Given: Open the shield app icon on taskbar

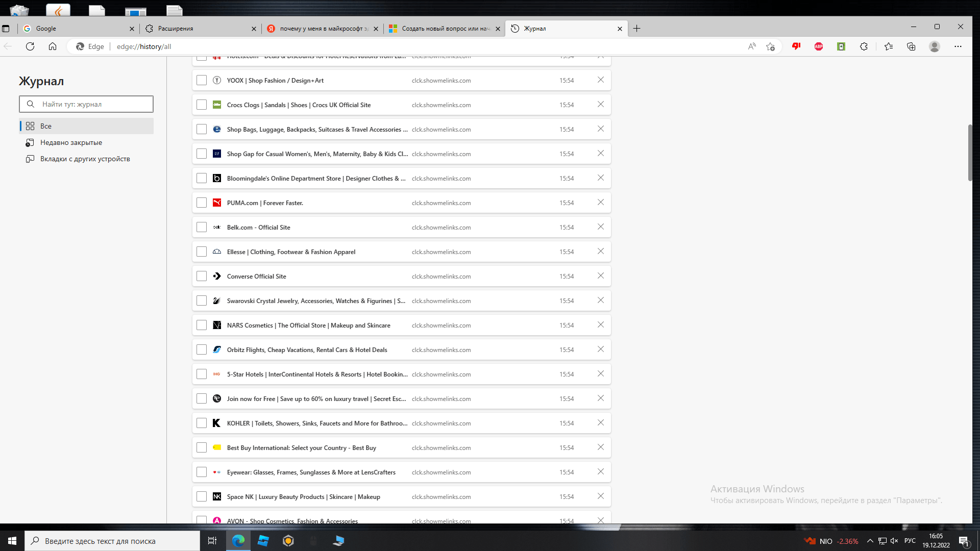Looking at the screenshot, I should (x=288, y=541).
